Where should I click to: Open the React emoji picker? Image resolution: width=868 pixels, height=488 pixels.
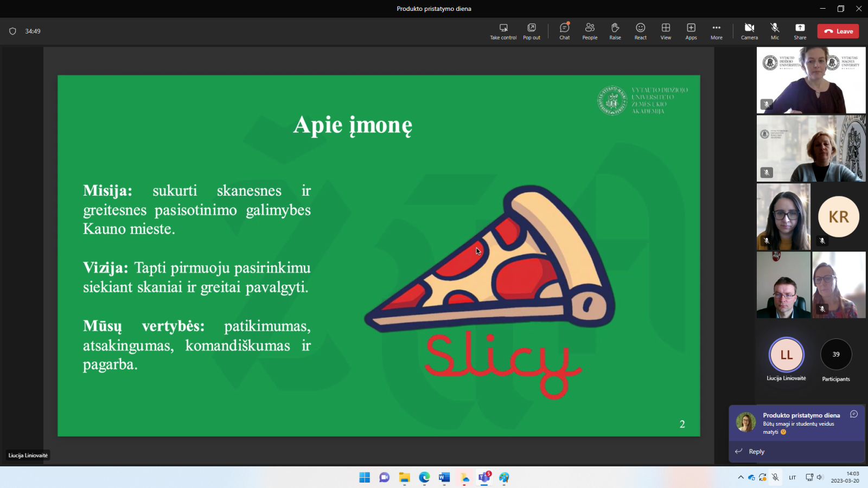pyautogui.click(x=640, y=31)
